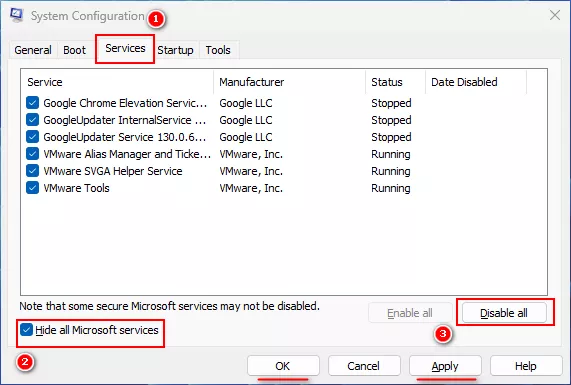This screenshot has height=385, width=571.
Task: Confirm with the OK button
Action: tap(283, 366)
